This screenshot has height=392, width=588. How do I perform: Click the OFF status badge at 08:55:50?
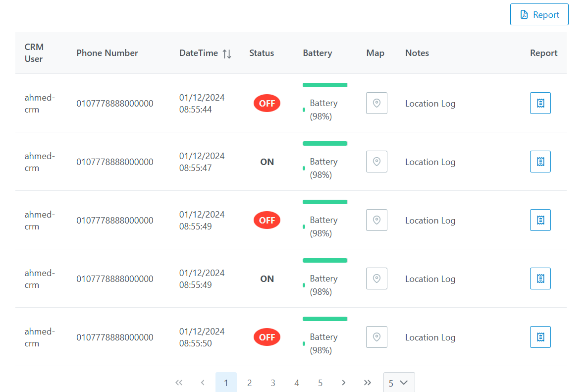point(267,337)
